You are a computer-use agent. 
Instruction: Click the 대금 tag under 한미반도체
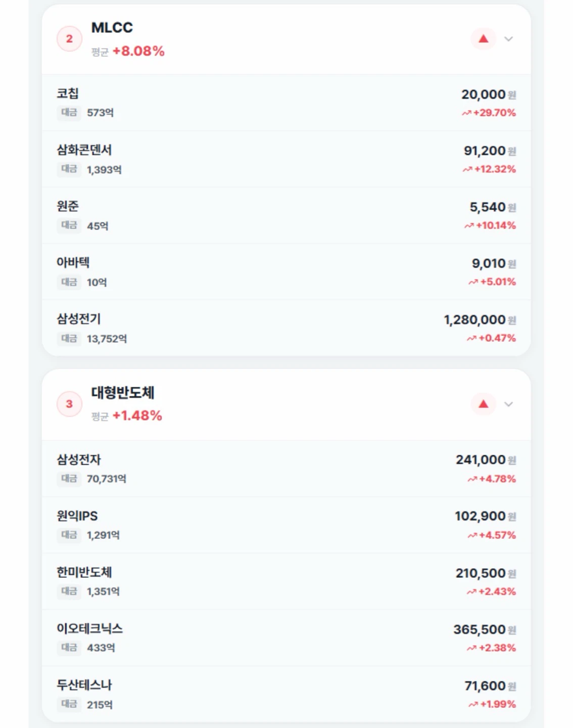pos(69,591)
